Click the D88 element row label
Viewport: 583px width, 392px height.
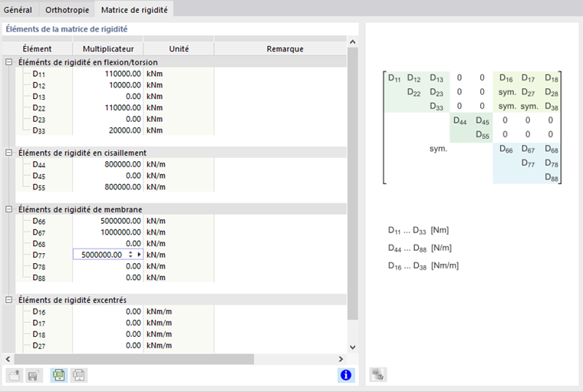click(x=39, y=278)
